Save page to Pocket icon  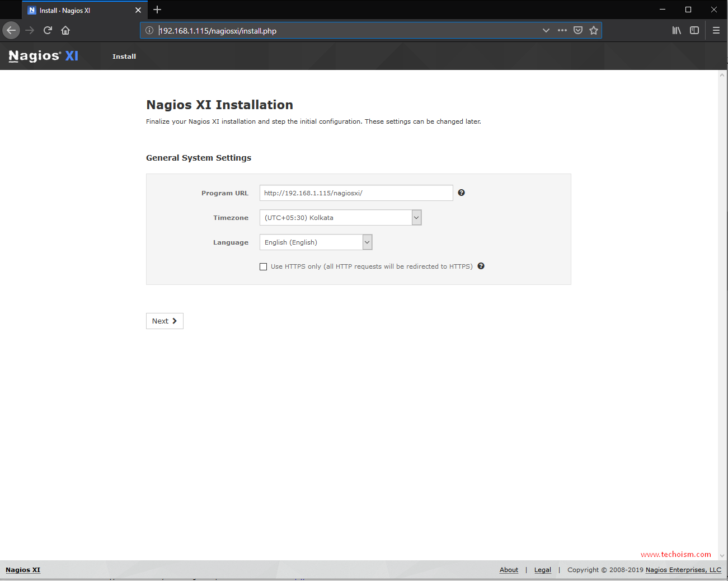578,30
